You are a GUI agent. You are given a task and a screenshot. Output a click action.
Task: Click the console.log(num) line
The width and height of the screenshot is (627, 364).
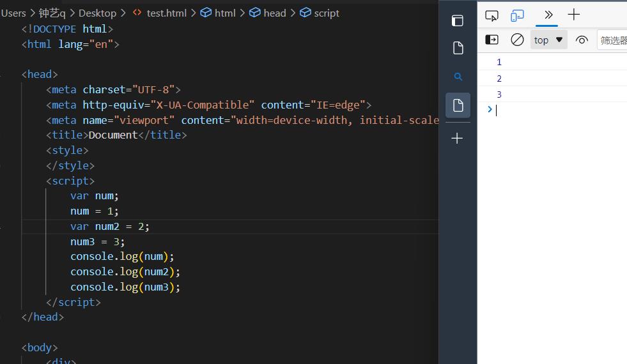122,257
